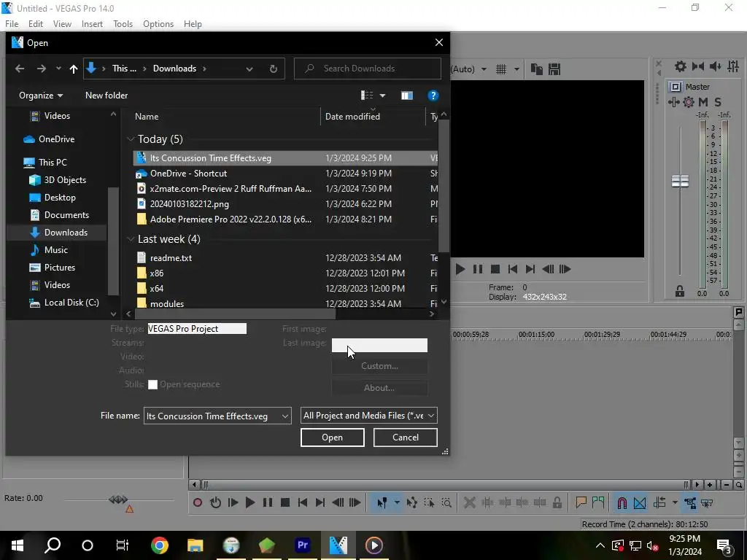
Task: Toggle Lock Envelopes to Events
Action: tap(690, 502)
